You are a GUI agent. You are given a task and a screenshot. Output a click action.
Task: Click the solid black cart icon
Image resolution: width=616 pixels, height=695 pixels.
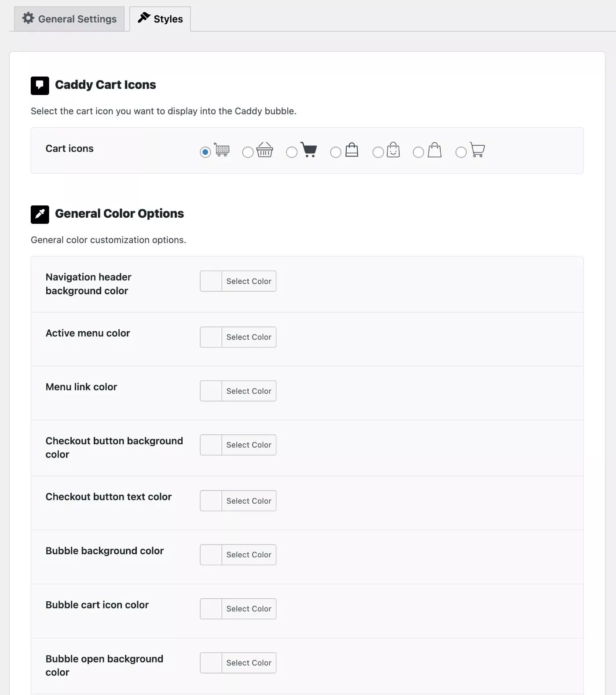[x=309, y=150]
